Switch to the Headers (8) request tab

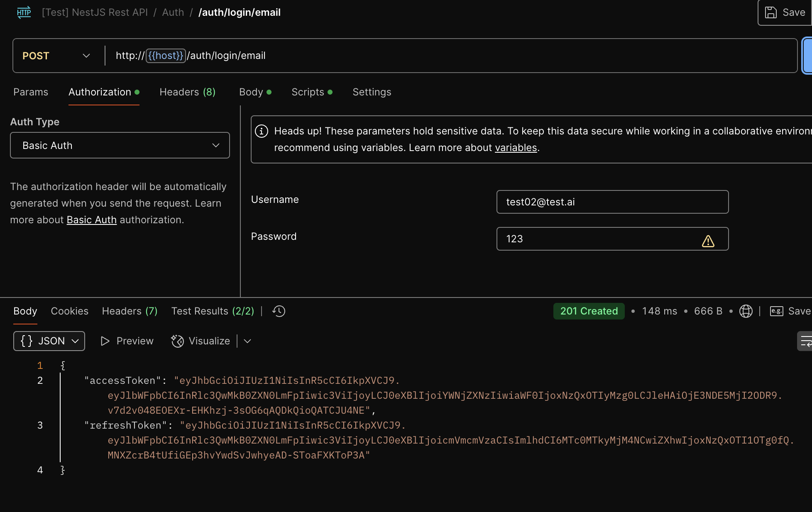click(187, 92)
